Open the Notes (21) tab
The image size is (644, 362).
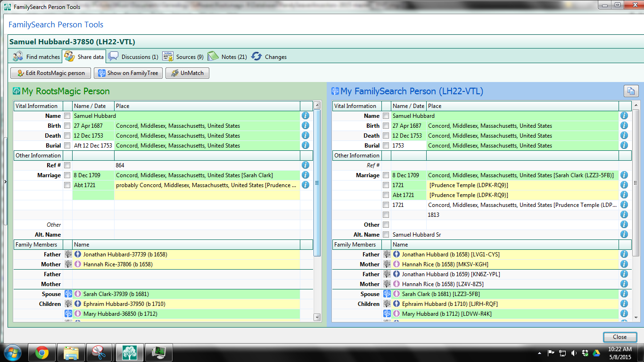[227, 57]
